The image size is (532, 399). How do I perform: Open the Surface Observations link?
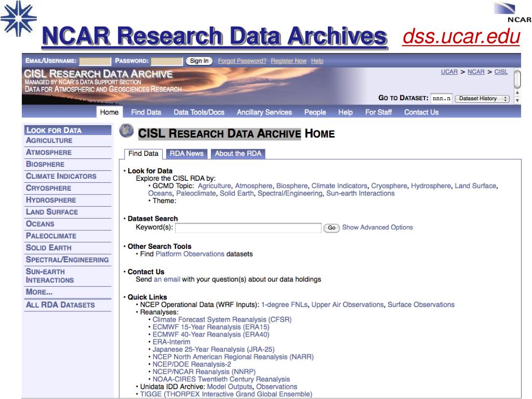tap(421, 304)
